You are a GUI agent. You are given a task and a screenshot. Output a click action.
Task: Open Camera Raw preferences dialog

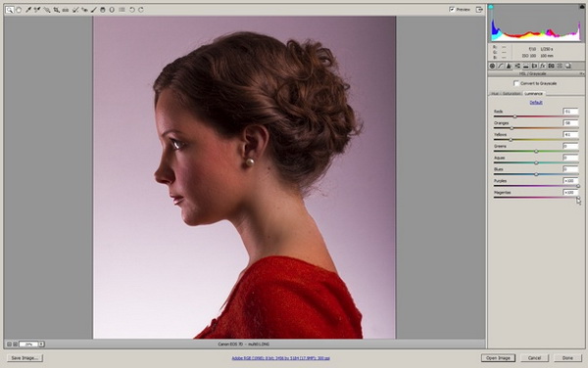coord(122,10)
